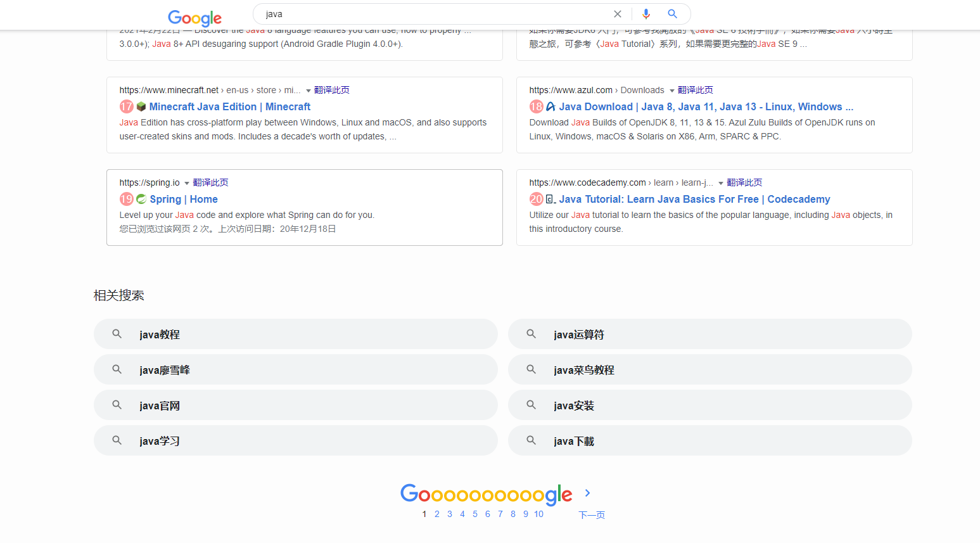
Task: Open Minecraft Java Edition | Minecraft result
Action: click(229, 106)
